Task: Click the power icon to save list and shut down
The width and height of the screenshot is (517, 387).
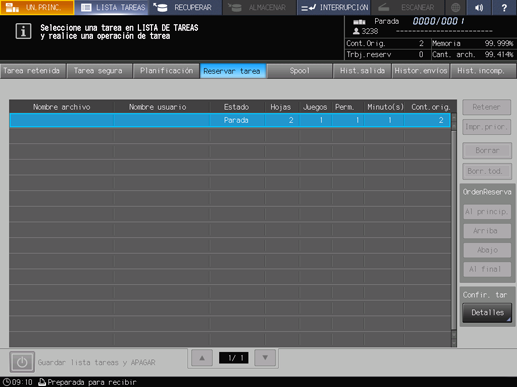Action: [x=22, y=362]
